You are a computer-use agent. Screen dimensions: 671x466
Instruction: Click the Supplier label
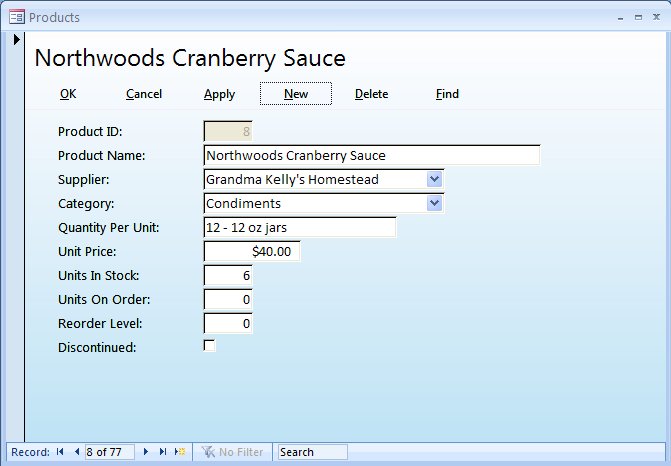[x=84, y=180]
